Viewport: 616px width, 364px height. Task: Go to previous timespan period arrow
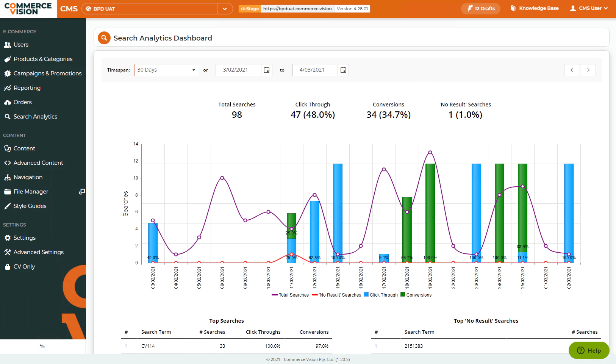click(x=572, y=70)
